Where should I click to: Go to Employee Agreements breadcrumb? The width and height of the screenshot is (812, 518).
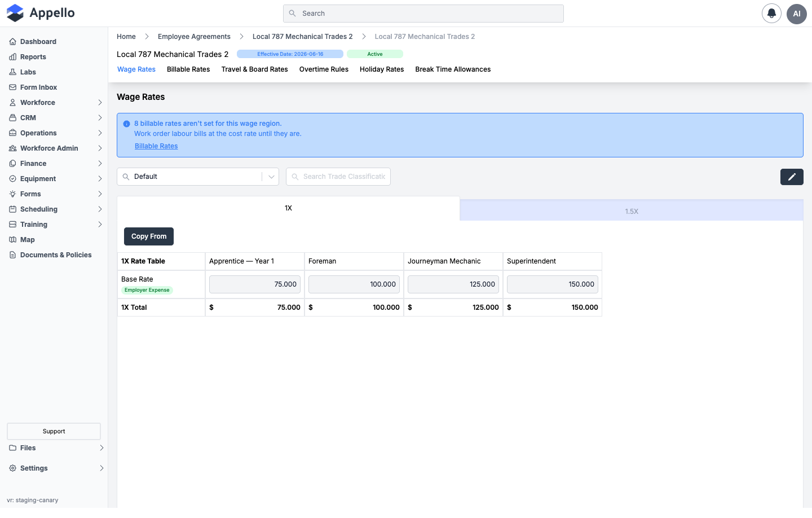(x=194, y=37)
